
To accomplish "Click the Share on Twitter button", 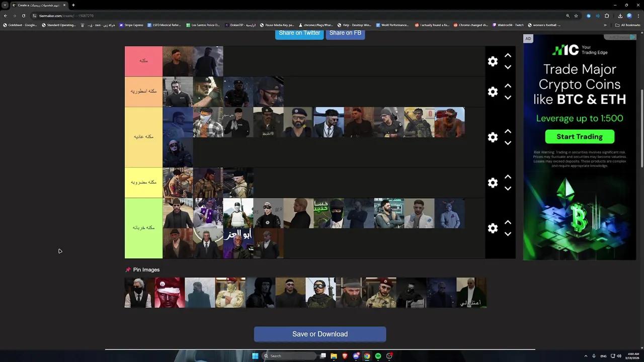I will tap(299, 33).
